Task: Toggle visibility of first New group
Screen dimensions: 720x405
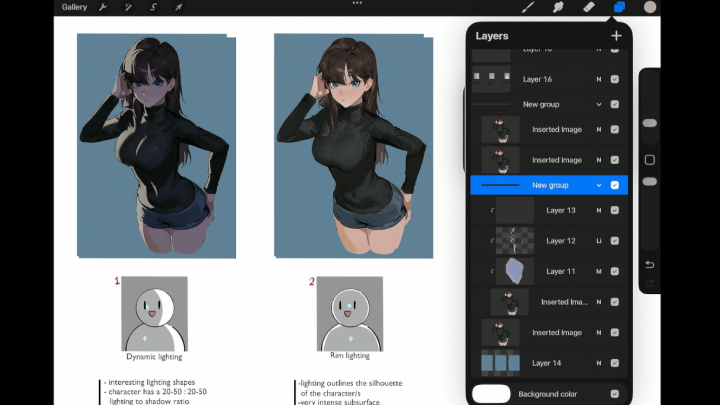Action: pyautogui.click(x=615, y=104)
